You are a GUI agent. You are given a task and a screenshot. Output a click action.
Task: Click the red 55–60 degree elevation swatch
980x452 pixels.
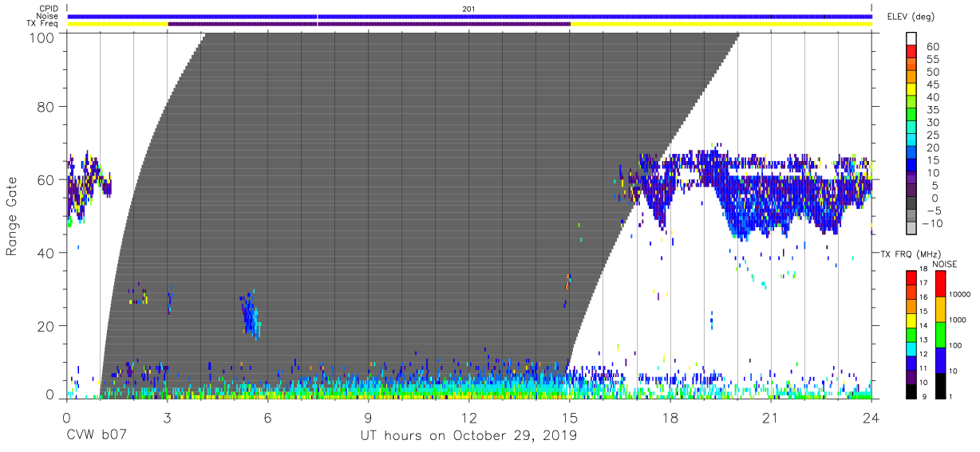911,53
